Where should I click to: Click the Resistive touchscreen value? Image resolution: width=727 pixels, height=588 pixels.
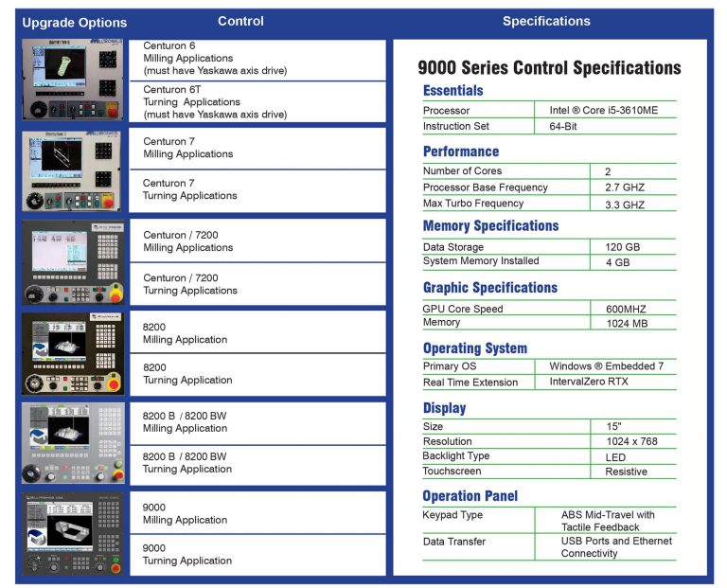(x=626, y=472)
